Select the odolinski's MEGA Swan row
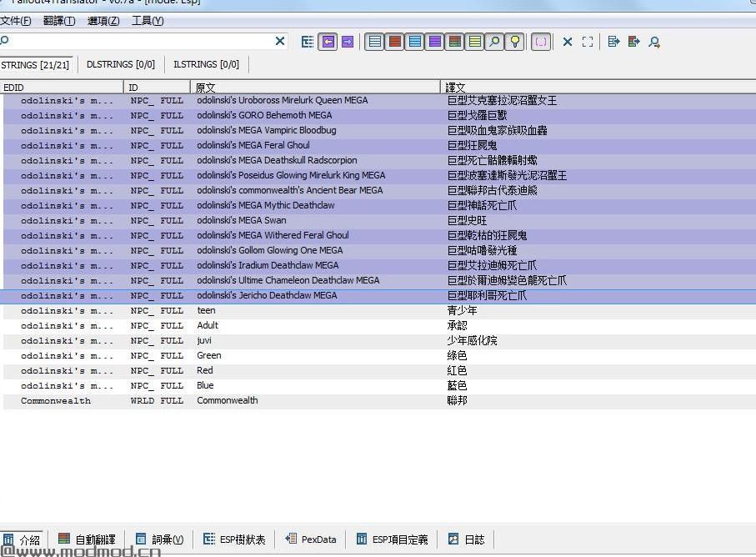Screen dimensions: 756x557 (x=379, y=220)
